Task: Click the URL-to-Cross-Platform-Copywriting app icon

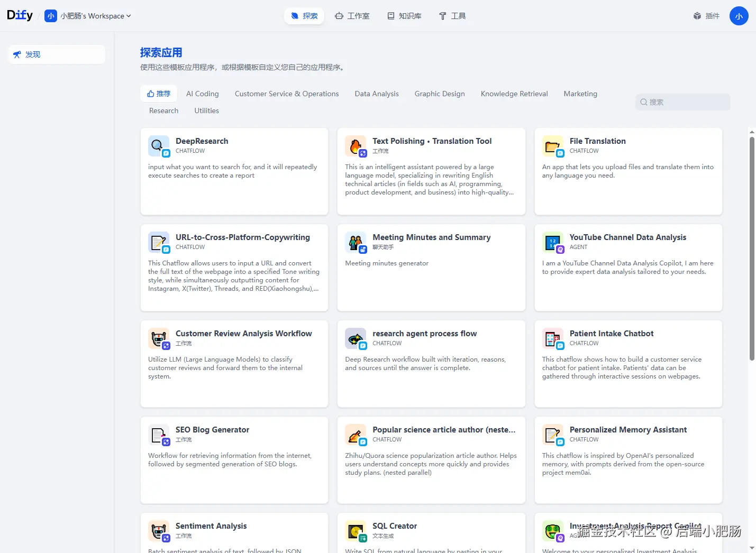Action: (x=159, y=242)
